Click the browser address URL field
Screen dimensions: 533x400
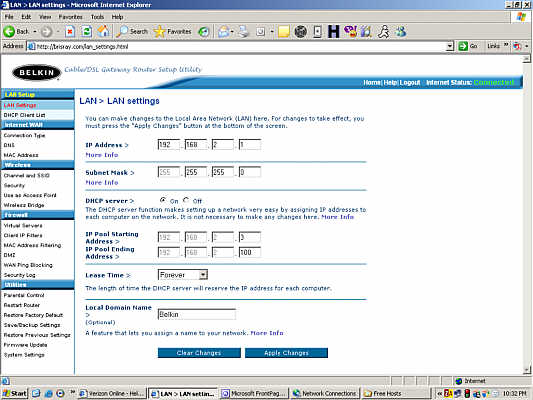pos(237,46)
